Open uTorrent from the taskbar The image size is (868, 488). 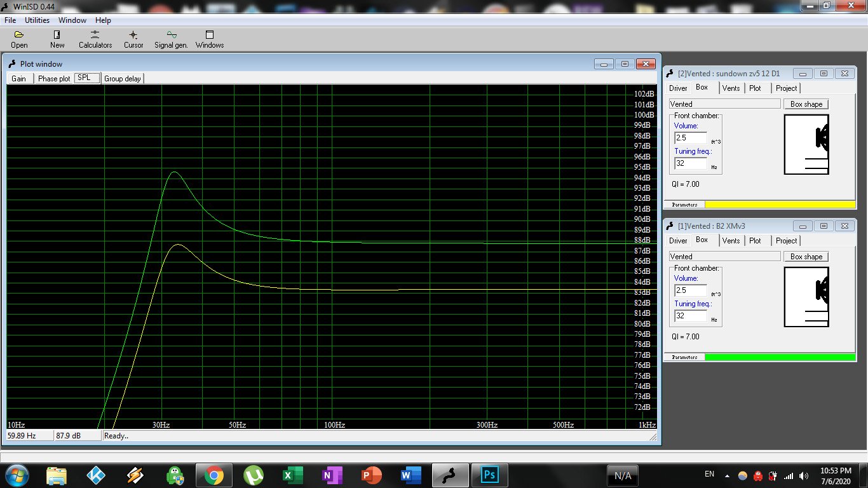(x=254, y=475)
